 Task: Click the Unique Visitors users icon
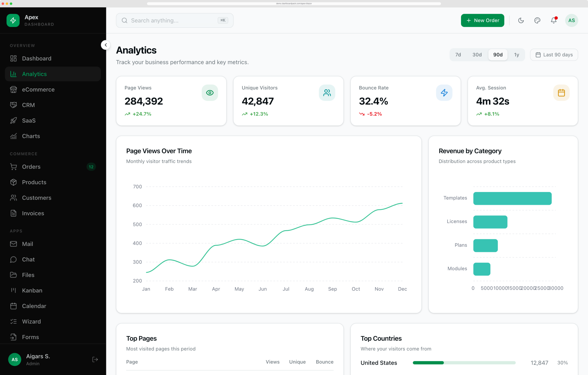tap(327, 93)
